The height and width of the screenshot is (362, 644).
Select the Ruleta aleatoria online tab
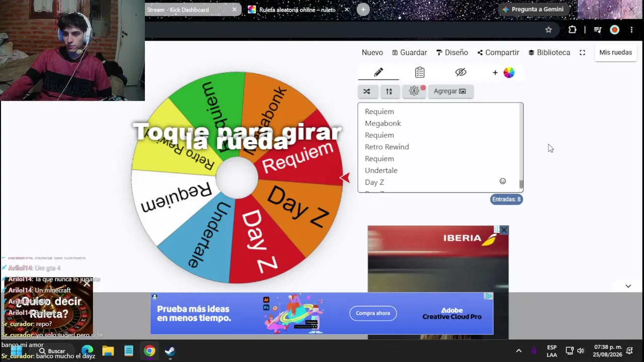click(x=298, y=10)
